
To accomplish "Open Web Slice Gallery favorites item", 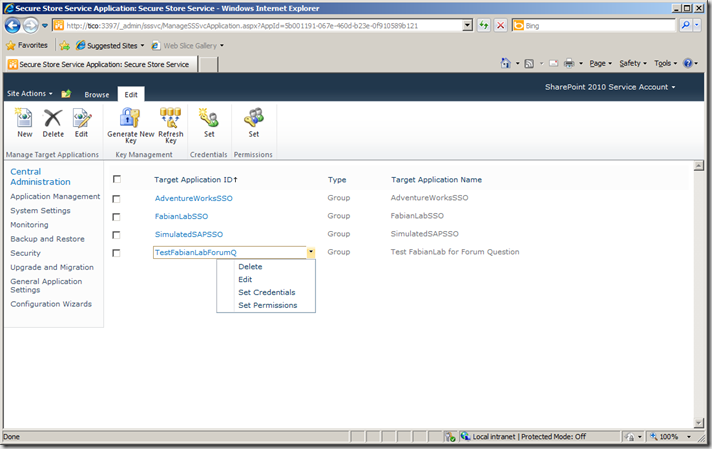I will [188, 45].
